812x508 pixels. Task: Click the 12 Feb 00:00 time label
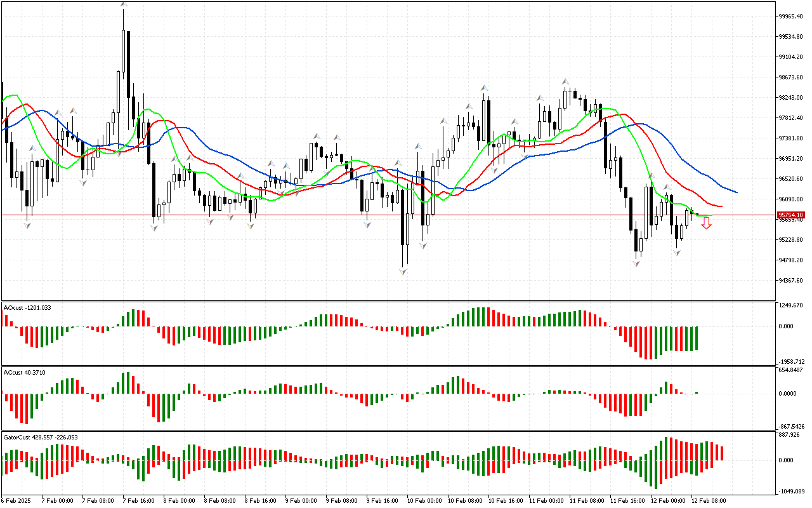point(668,501)
